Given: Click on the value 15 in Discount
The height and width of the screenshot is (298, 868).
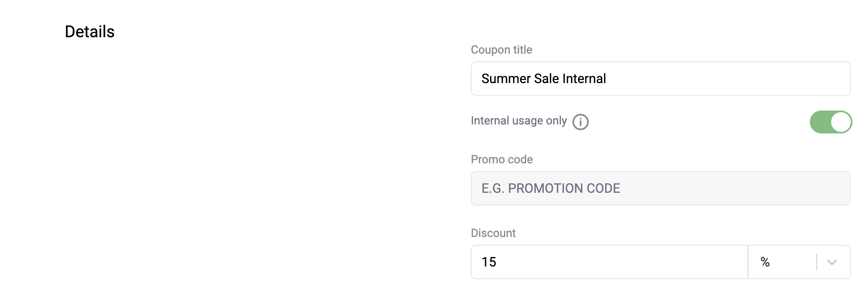Looking at the screenshot, I should 489,262.
